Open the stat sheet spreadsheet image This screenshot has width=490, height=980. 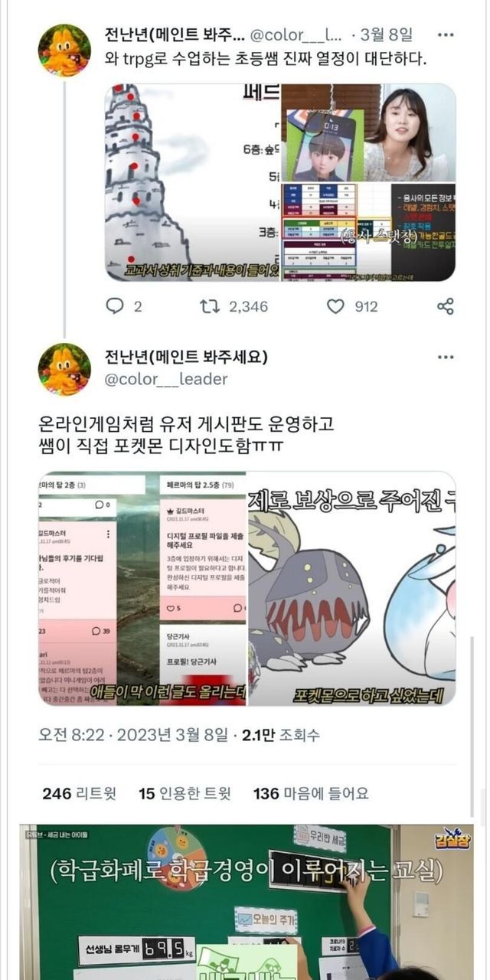[368, 232]
